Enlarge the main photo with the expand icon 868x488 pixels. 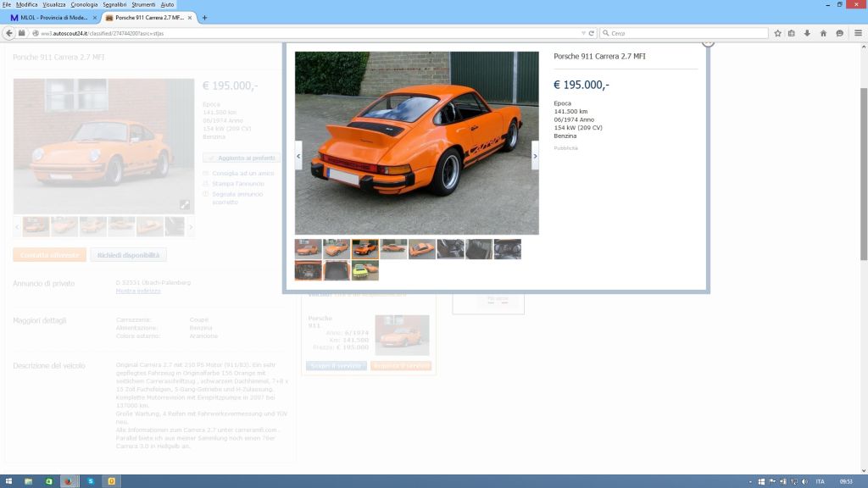click(184, 205)
